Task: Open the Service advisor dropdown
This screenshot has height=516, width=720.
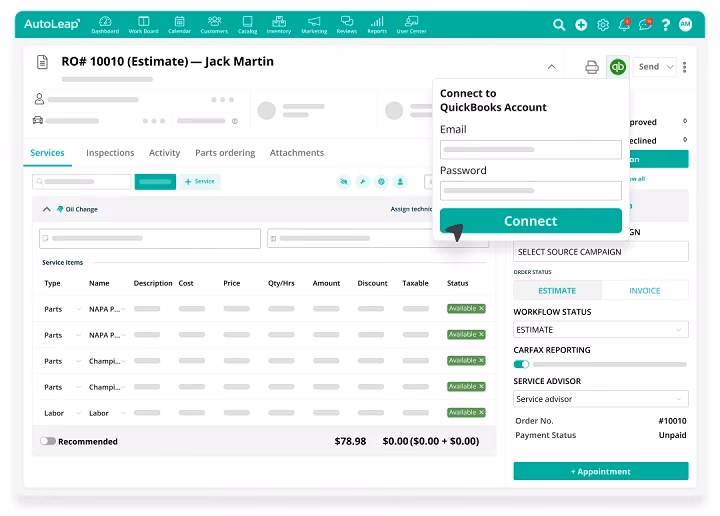Action: [601, 399]
